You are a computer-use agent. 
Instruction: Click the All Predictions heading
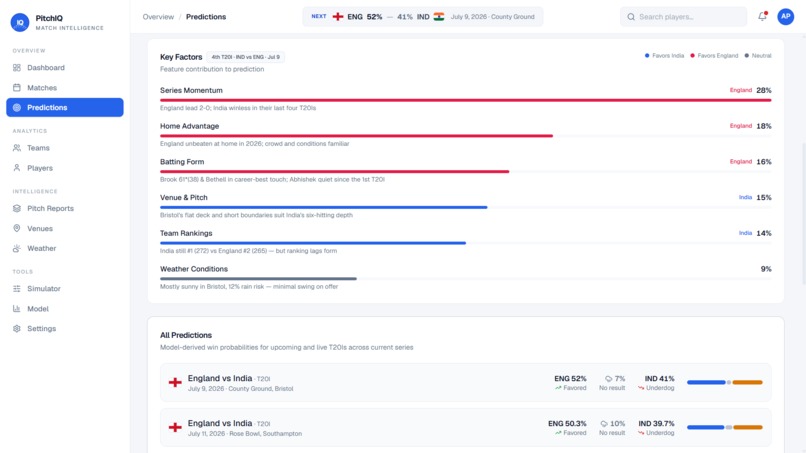(186, 335)
